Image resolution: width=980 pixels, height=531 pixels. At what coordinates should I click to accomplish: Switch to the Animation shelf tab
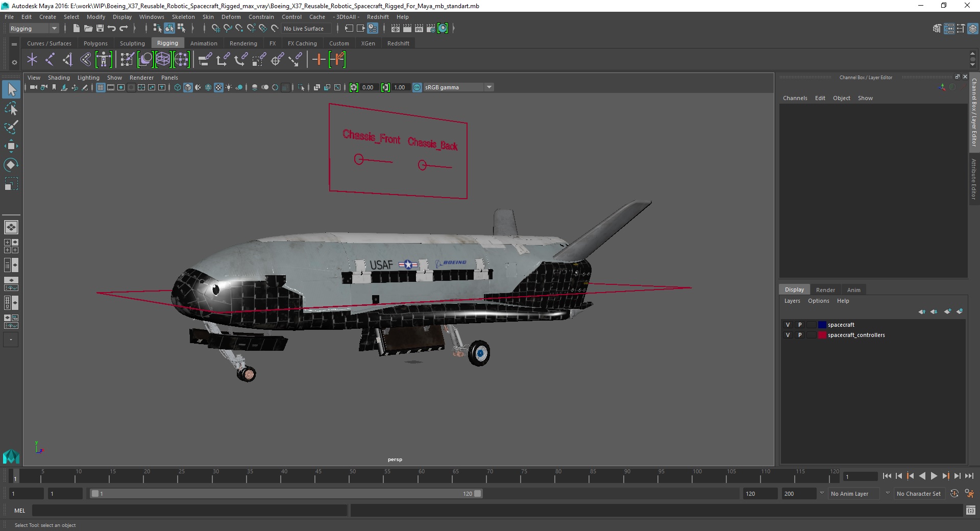pos(204,43)
